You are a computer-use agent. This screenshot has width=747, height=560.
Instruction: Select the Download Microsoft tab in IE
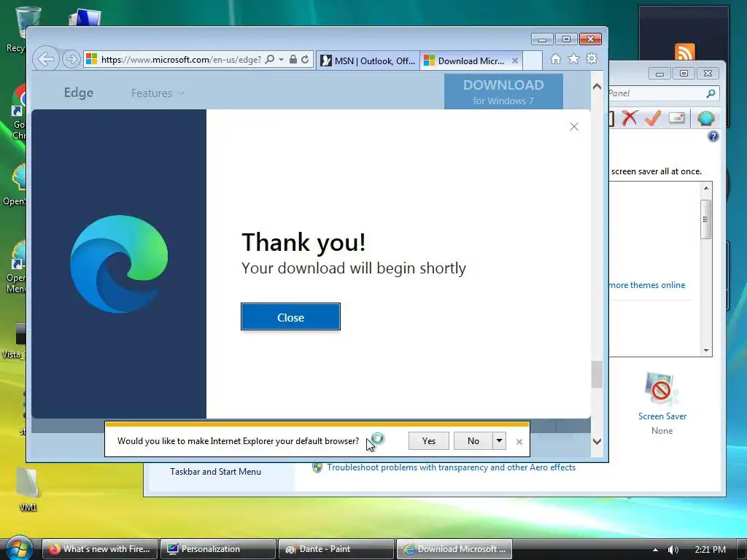(465, 61)
